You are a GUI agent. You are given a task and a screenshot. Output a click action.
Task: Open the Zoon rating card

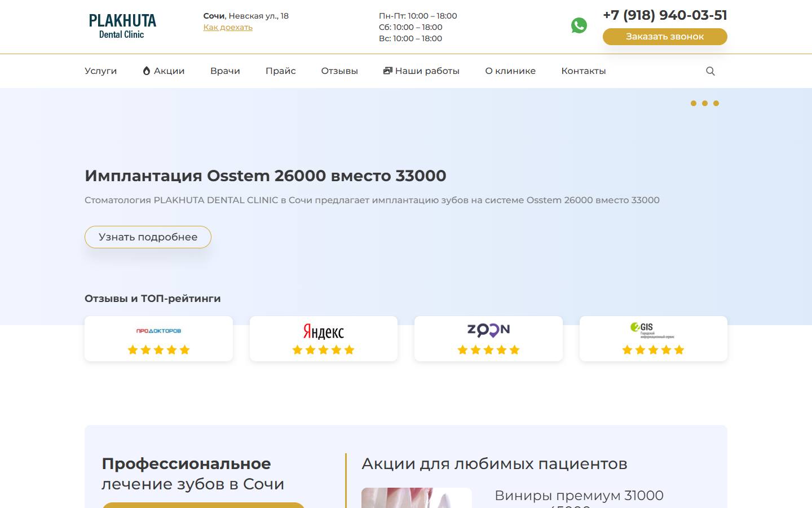pos(488,339)
